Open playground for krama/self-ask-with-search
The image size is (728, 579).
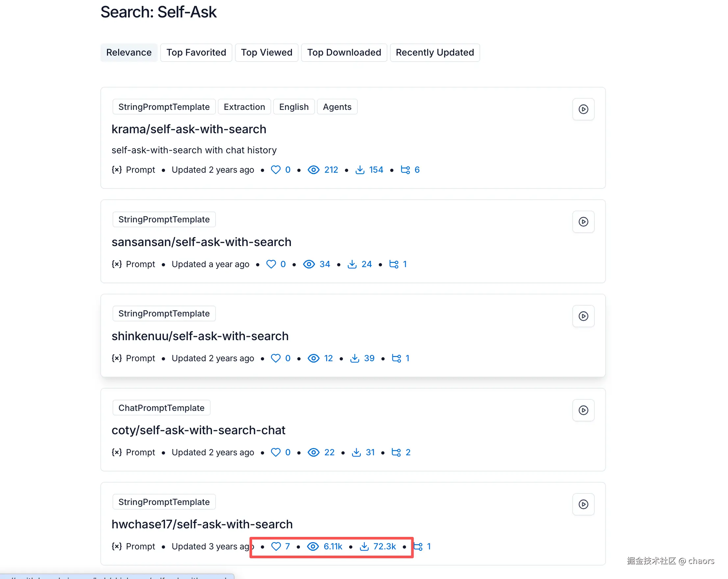(583, 110)
